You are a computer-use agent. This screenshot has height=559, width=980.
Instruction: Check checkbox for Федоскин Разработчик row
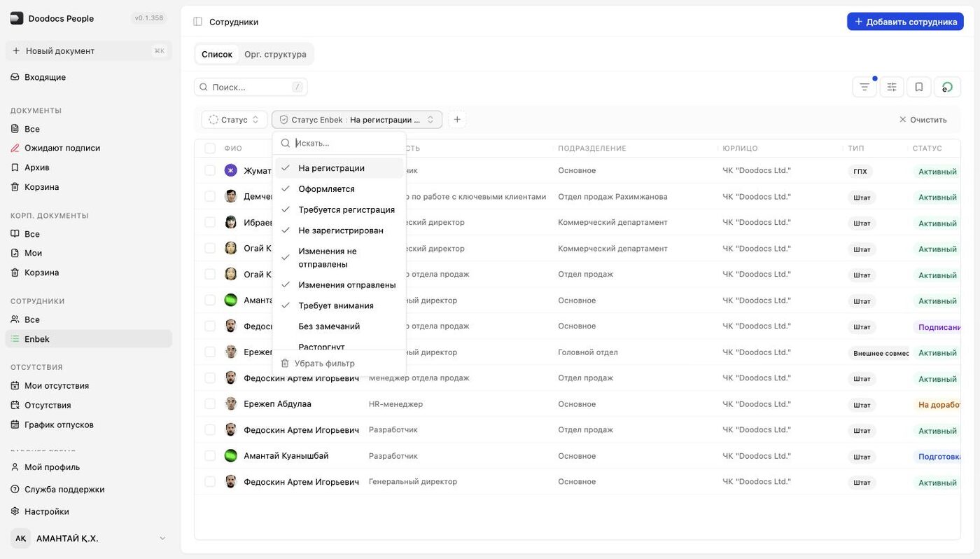click(210, 429)
